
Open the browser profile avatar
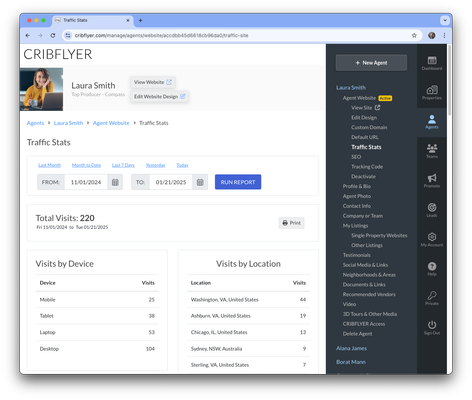(x=432, y=35)
